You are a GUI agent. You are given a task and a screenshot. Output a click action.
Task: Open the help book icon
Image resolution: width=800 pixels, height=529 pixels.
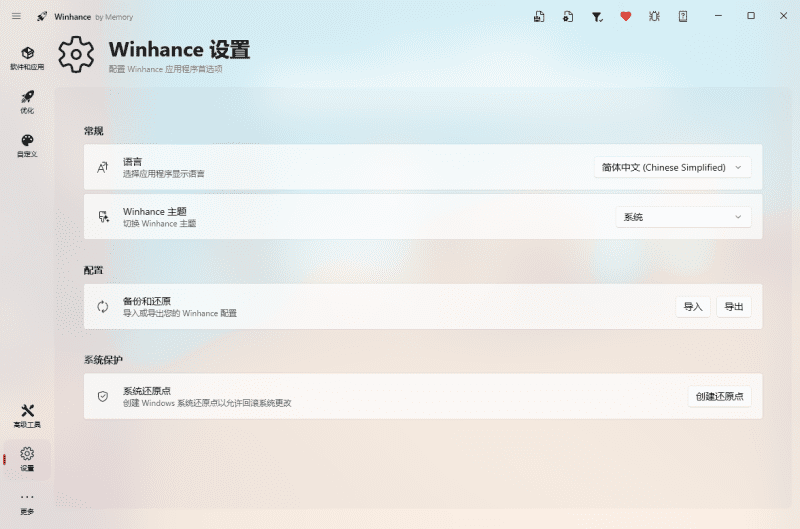coord(683,16)
